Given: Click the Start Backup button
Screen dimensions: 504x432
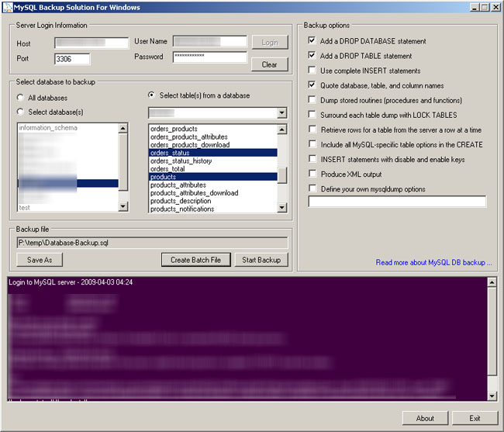Looking at the screenshot, I should pyautogui.click(x=261, y=260).
